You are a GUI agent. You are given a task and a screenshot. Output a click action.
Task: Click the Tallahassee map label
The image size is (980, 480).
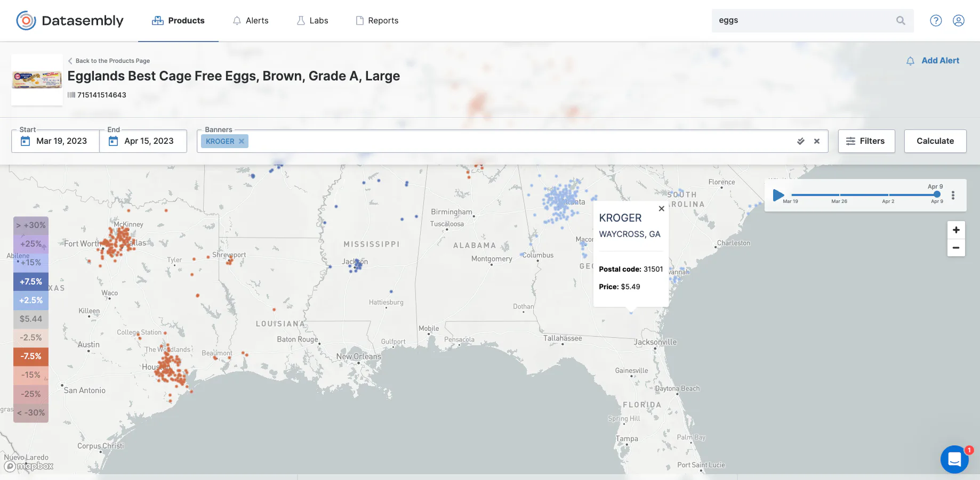(563, 338)
